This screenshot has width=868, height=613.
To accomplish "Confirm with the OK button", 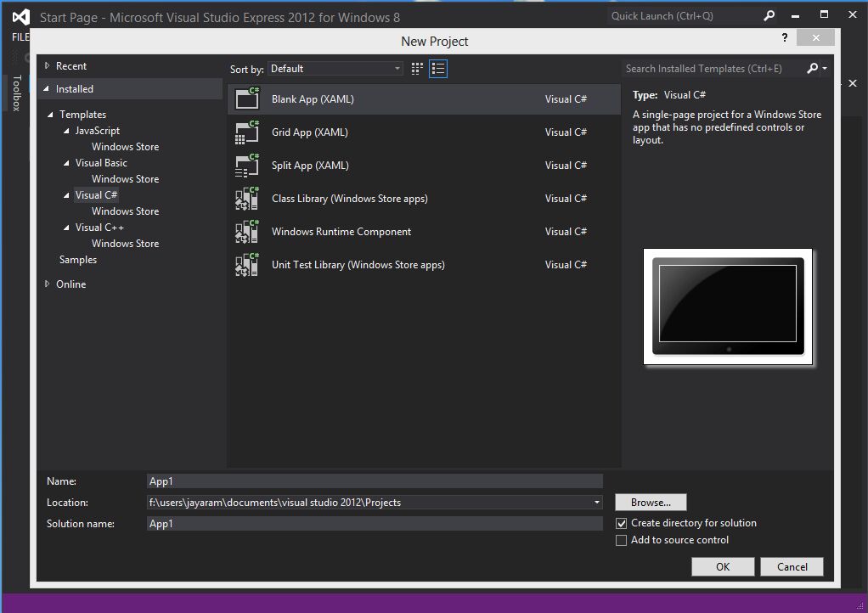I will (x=723, y=566).
